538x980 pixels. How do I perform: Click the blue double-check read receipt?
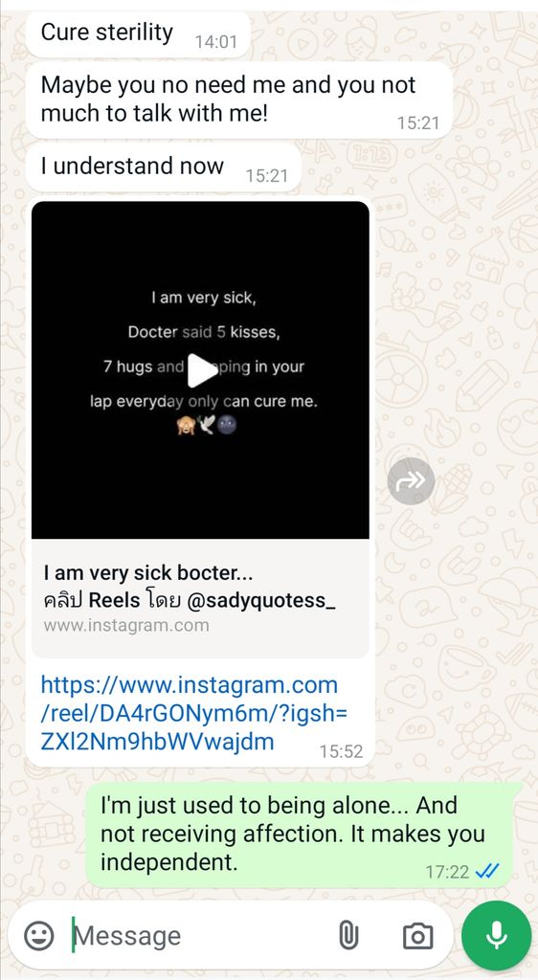pyautogui.click(x=487, y=871)
